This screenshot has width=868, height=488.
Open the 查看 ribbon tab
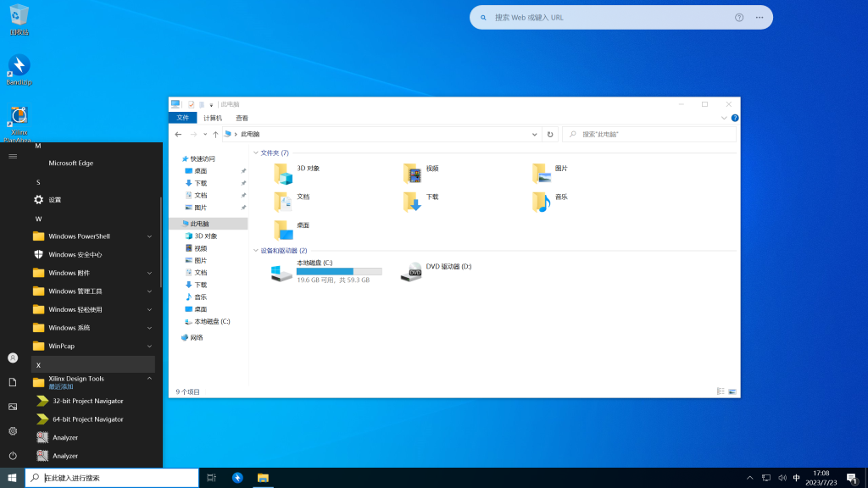[x=242, y=118]
